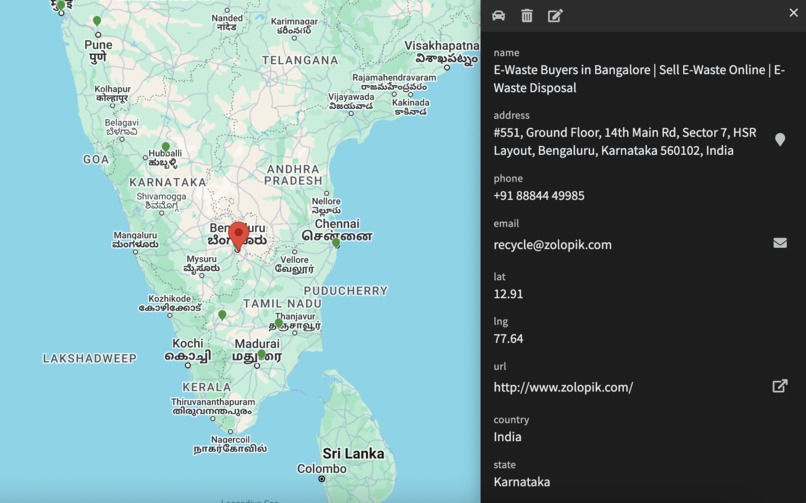
Task: Click the E-Waste Buyers name text
Action: tap(639, 79)
